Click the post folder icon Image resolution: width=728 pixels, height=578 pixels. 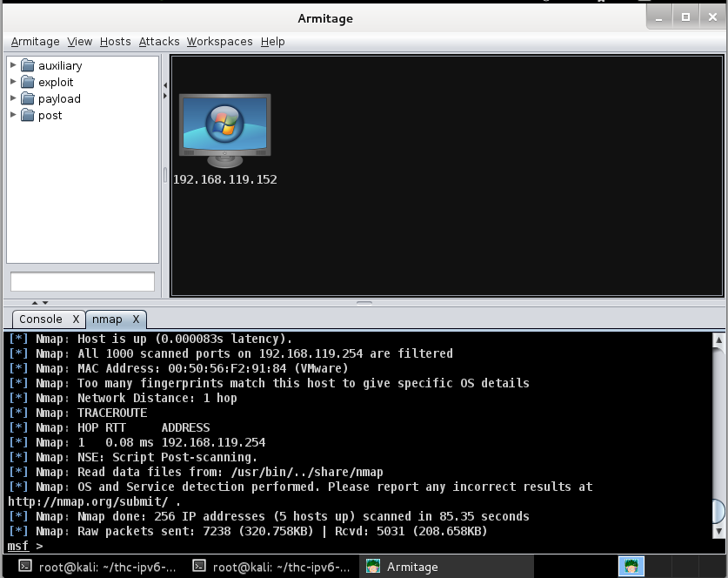click(28, 115)
